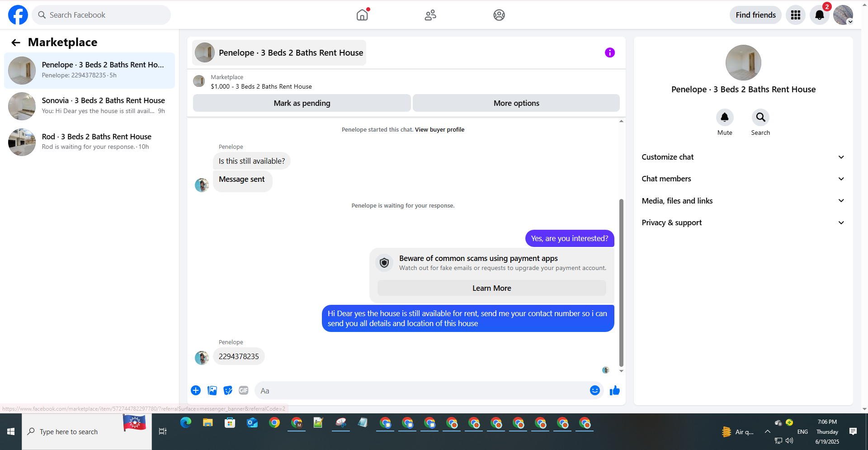
Task: Open the Windows notification center
Action: pos(853,431)
